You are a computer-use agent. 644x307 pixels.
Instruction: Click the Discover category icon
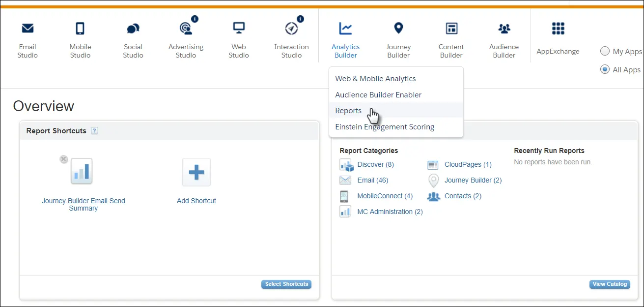point(346,165)
